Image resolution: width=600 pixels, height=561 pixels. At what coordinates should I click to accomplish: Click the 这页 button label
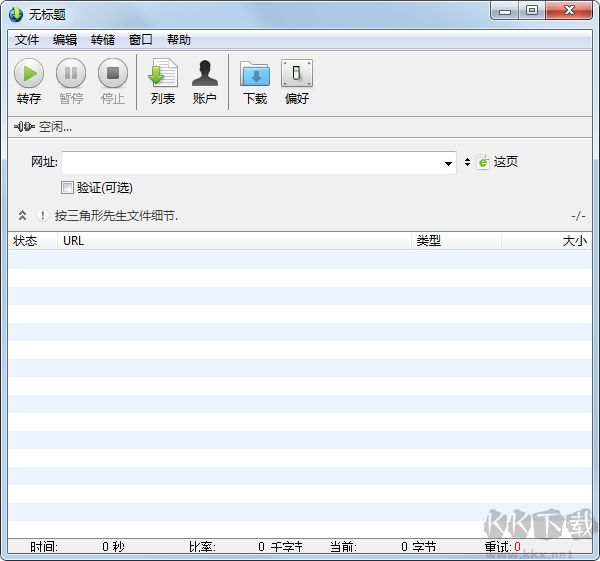tap(506, 162)
